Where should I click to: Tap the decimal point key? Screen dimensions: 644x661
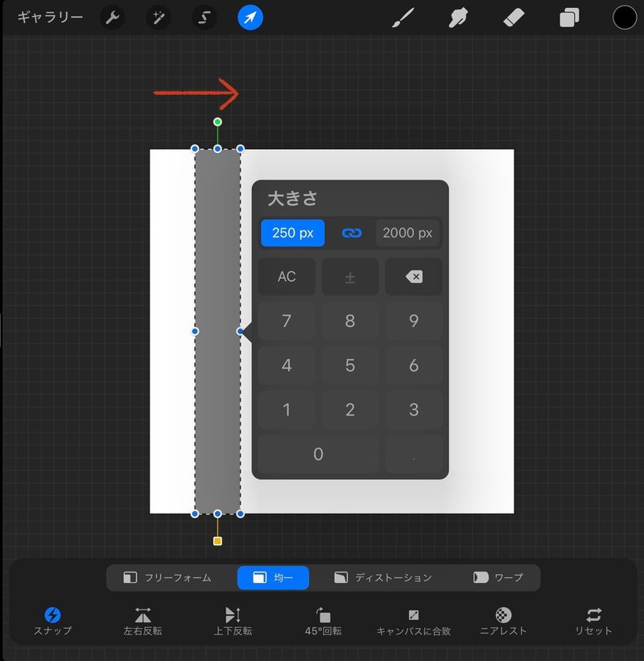coord(414,454)
